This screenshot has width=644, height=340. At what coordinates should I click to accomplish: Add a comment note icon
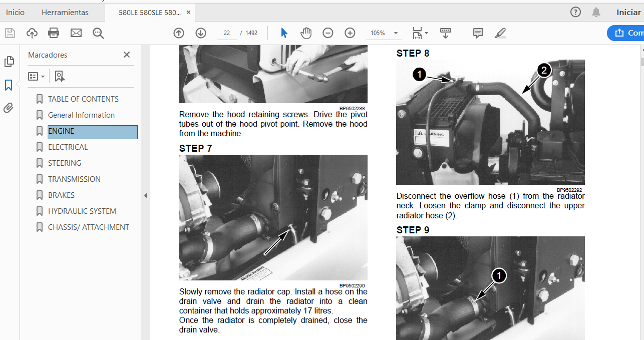pyautogui.click(x=478, y=33)
